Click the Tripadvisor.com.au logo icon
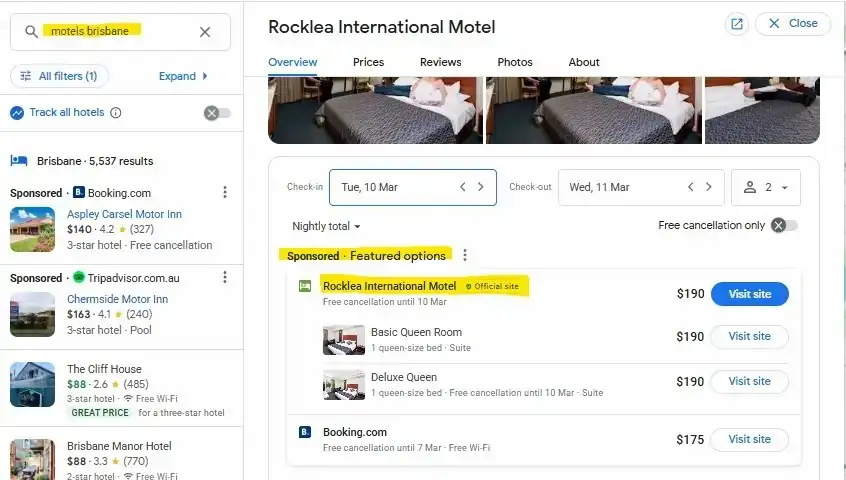 pos(79,277)
